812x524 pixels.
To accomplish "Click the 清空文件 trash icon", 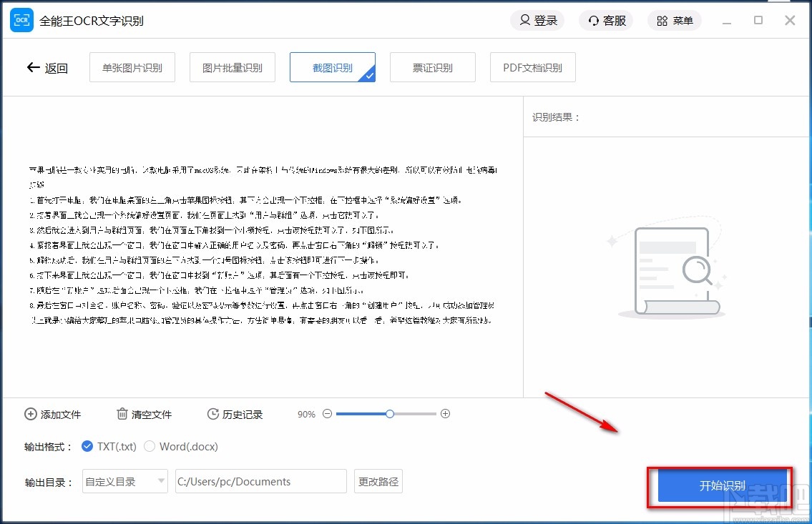I will pyautogui.click(x=122, y=414).
